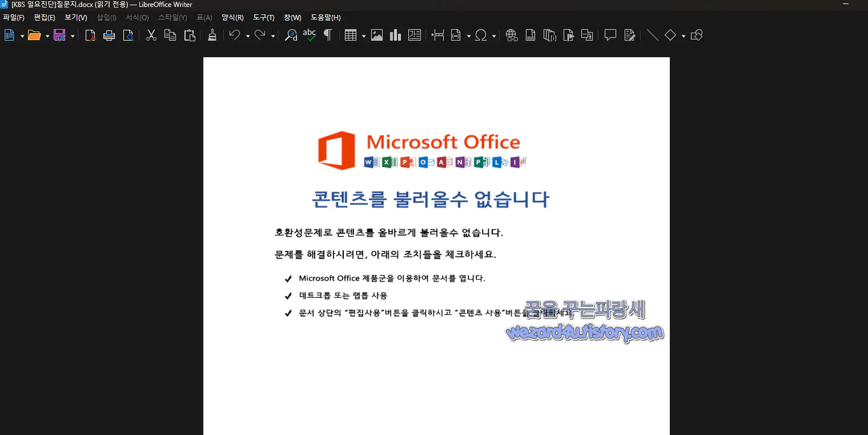Select the Clone Formatting brush
This screenshot has height=435, width=868.
click(x=212, y=35)
